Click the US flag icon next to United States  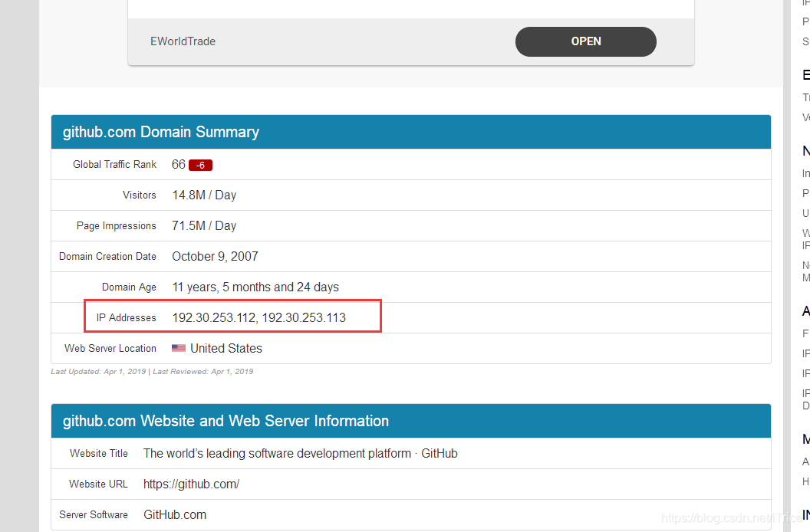[x=179, y=348]
